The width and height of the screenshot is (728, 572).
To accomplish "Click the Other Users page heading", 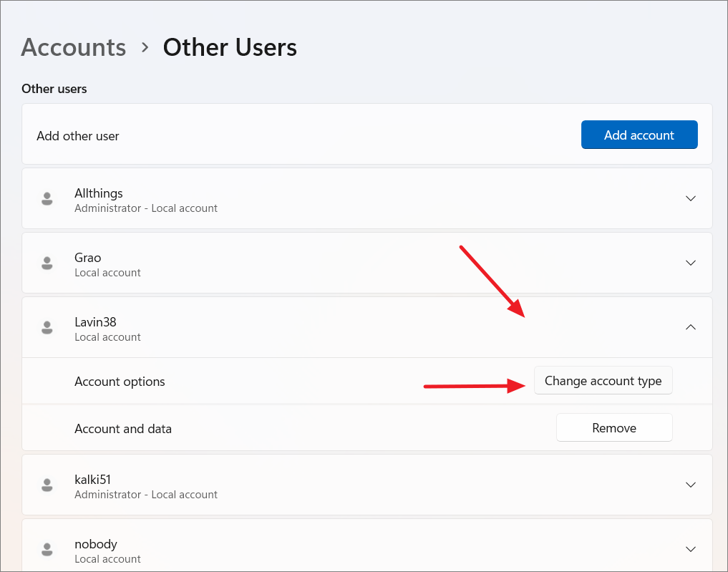I will 230,47.
